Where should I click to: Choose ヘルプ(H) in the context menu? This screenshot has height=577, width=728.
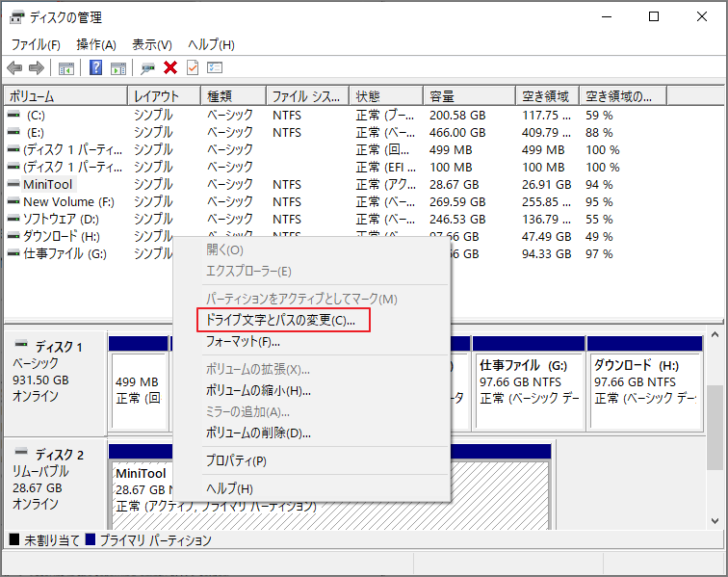coord(229,488)
